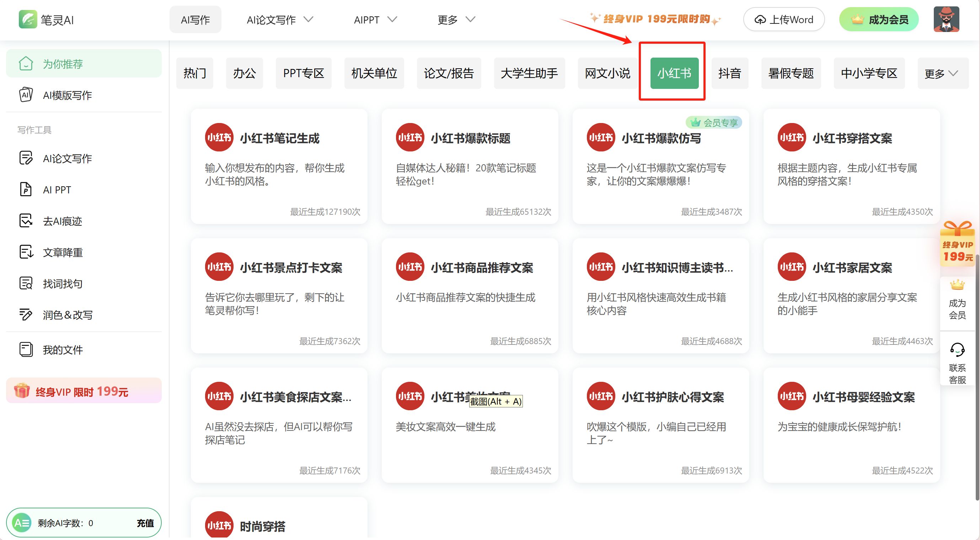The image size is (980, 540).
Task: Open the 小红书笔记生成 template card
Action: coord(279,166)
